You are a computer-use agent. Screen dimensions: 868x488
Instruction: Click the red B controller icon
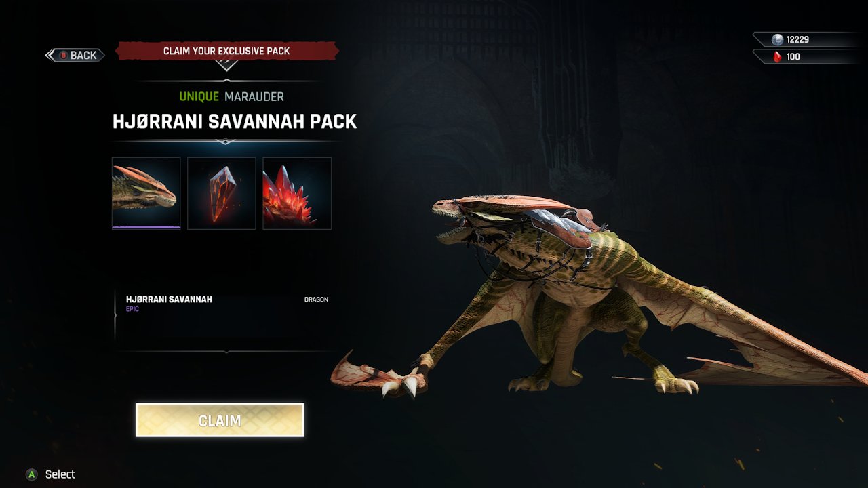pos(64,55)
